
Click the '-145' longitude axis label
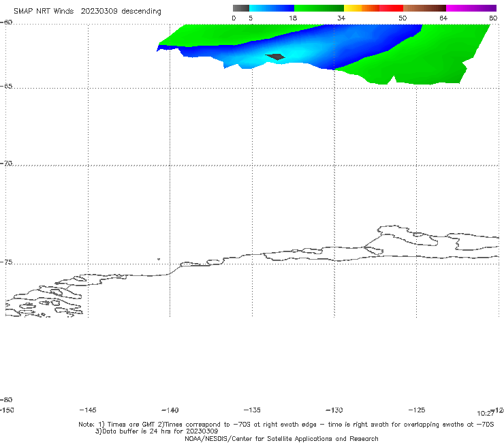coord(88,410)
